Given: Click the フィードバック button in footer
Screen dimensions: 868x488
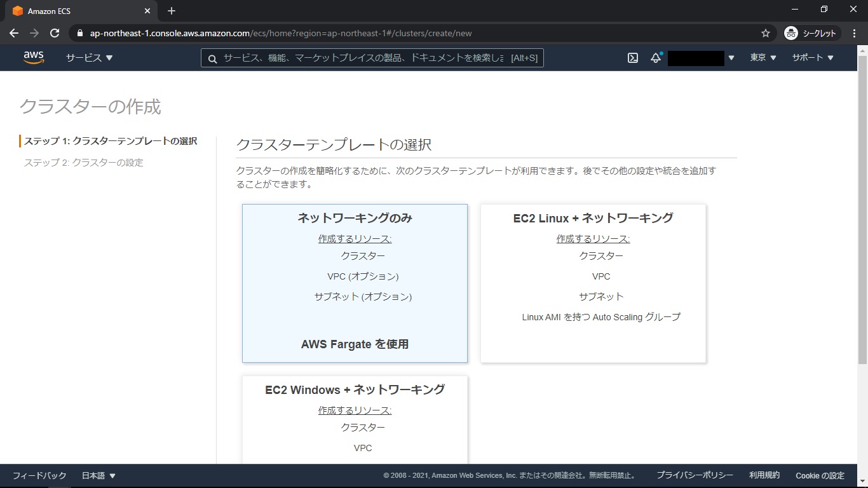Looking at the screenshot, I should click(39, 475).
